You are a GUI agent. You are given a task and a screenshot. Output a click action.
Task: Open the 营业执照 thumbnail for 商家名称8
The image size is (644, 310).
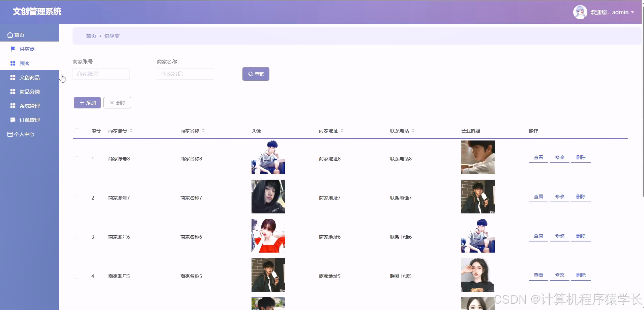(x=478, y=157)
